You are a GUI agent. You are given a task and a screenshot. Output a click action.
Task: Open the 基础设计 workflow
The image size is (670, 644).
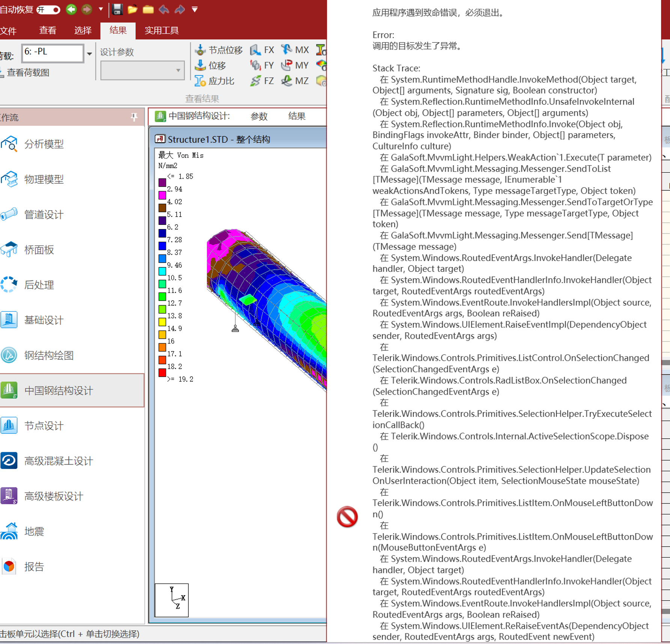click(x=72, y=320)
